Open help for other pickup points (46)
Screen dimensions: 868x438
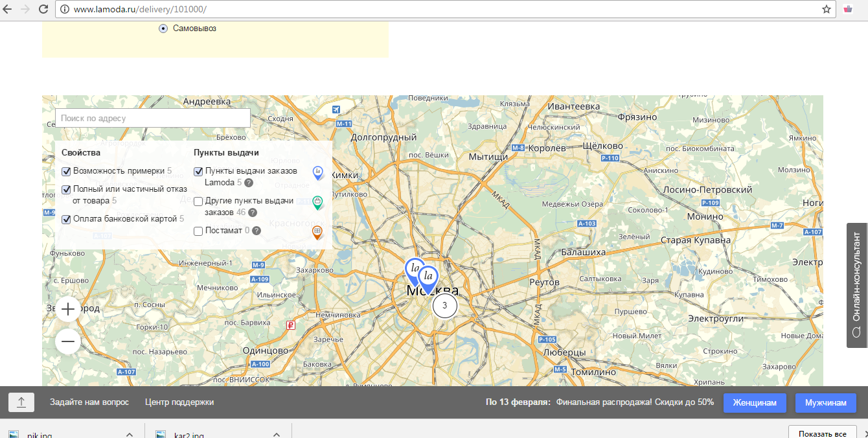coord(253,213)
